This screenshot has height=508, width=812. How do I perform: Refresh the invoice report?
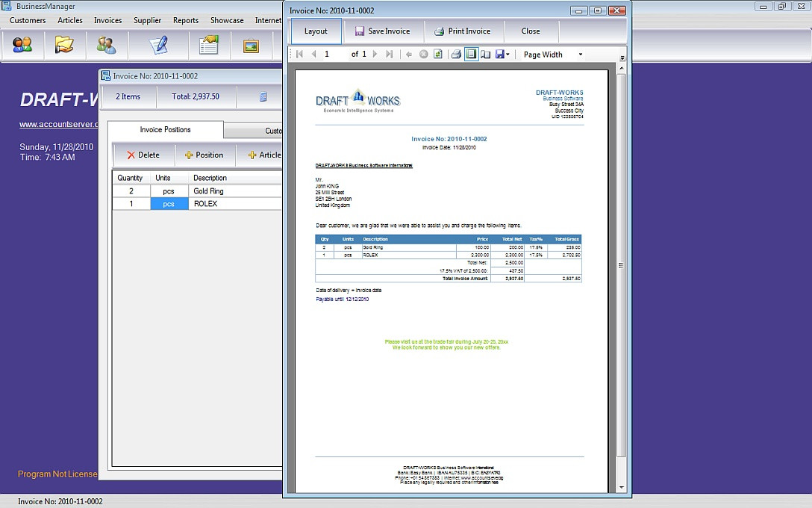438,54
